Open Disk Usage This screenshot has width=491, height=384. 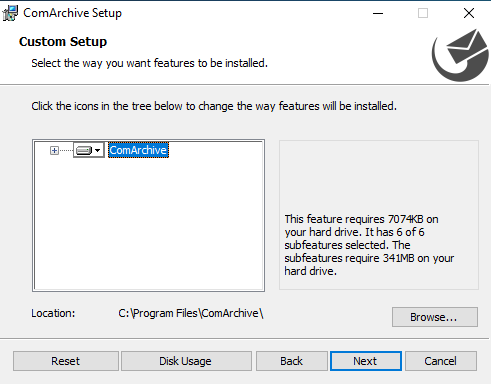tap(186, 361)
